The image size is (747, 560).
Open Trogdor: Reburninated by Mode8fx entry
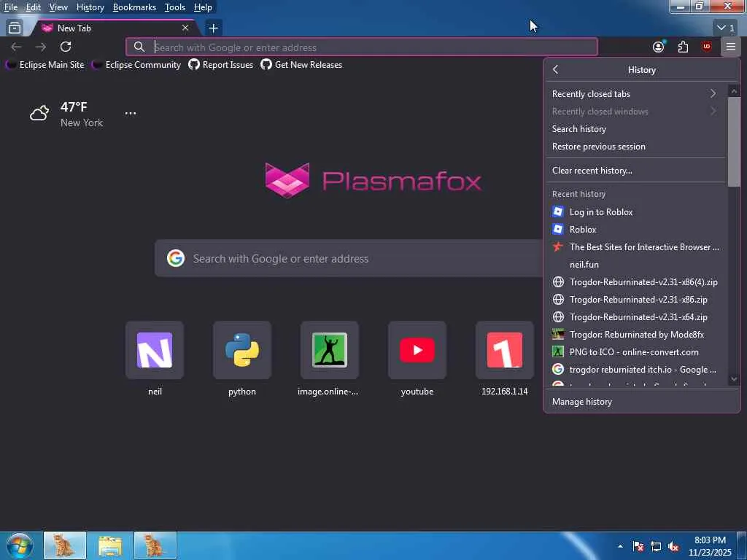click(635, 335)
